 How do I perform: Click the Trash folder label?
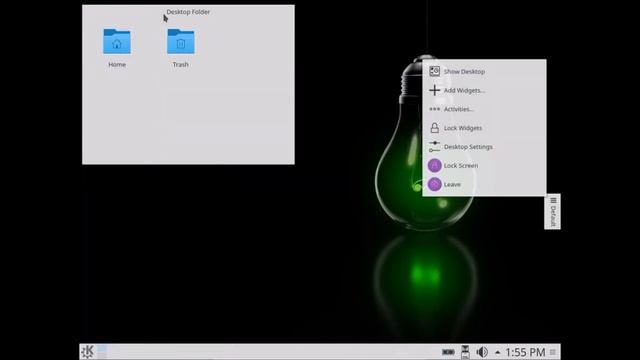180,64
